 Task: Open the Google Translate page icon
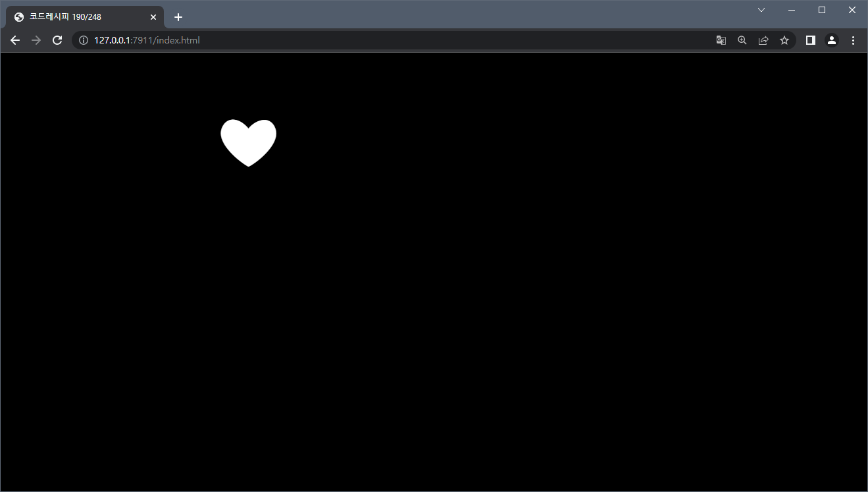click(x=721, y=40)
